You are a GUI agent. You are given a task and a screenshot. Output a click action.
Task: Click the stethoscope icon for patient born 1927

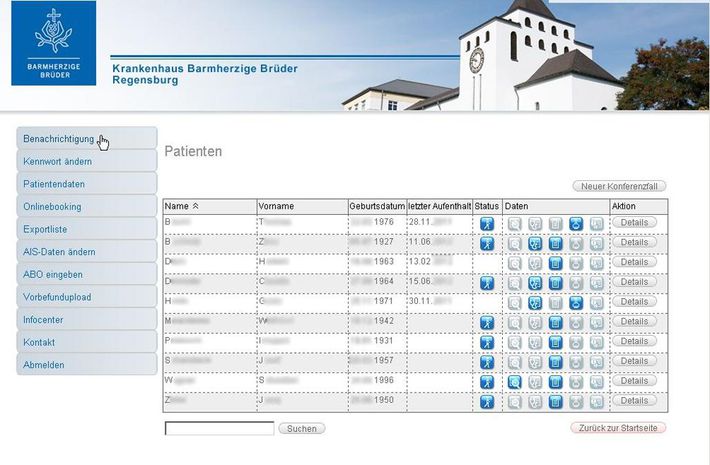[535, 243]
